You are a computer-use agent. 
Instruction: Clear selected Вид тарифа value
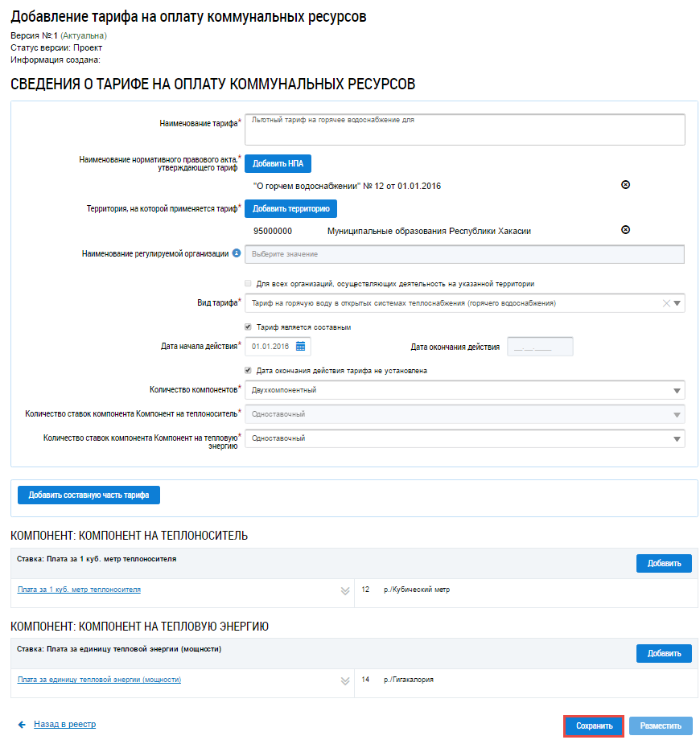pos(665,303)
